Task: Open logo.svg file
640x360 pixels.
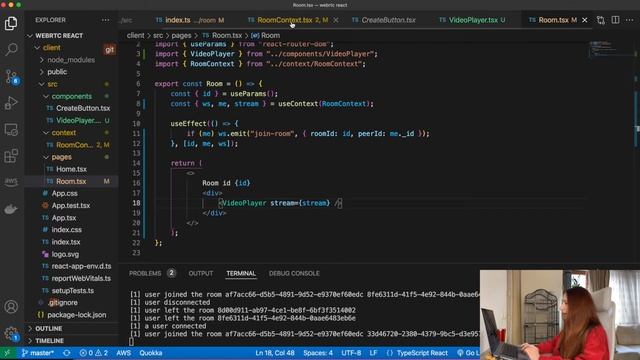Action: coord(65,254)
